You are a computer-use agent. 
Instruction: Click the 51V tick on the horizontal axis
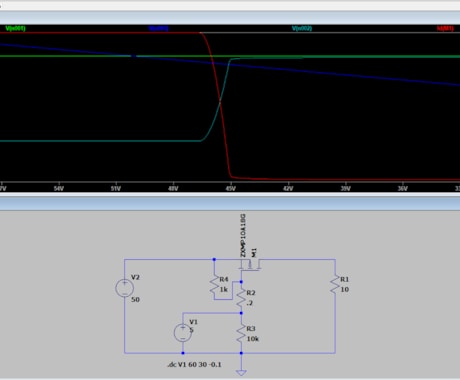pos(116,188)
